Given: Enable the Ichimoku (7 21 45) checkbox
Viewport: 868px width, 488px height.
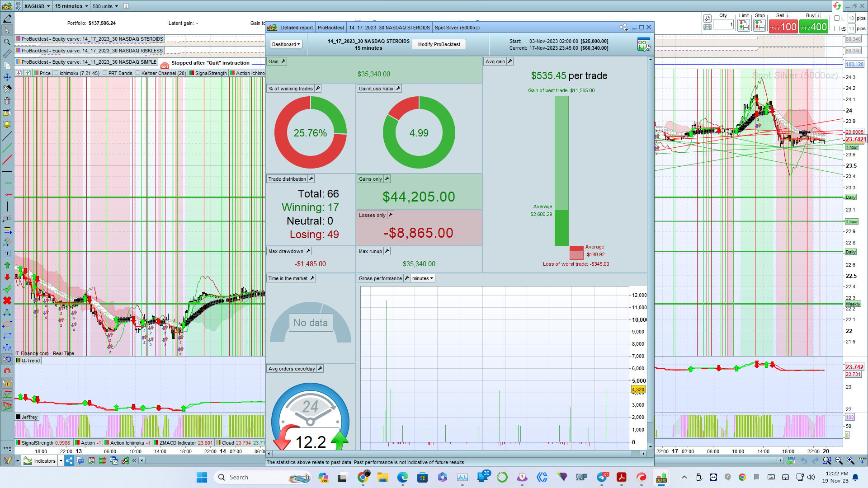Looking at the screenshot, I should [56, 73].
